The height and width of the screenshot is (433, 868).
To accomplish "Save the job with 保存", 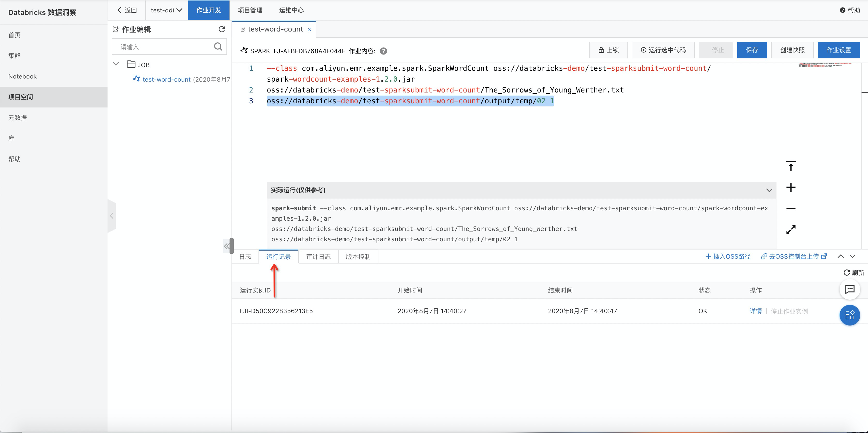I will (x=752, y=50).
